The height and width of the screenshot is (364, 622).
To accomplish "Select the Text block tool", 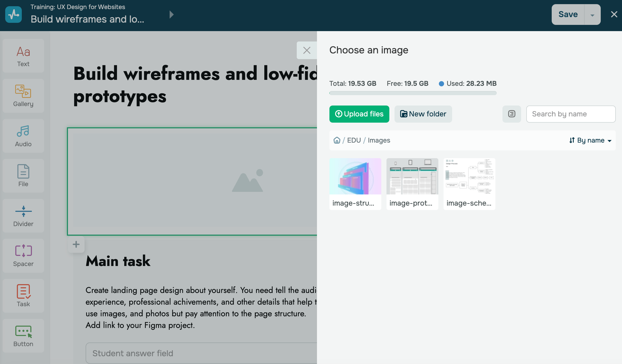I will pos(23,56).
